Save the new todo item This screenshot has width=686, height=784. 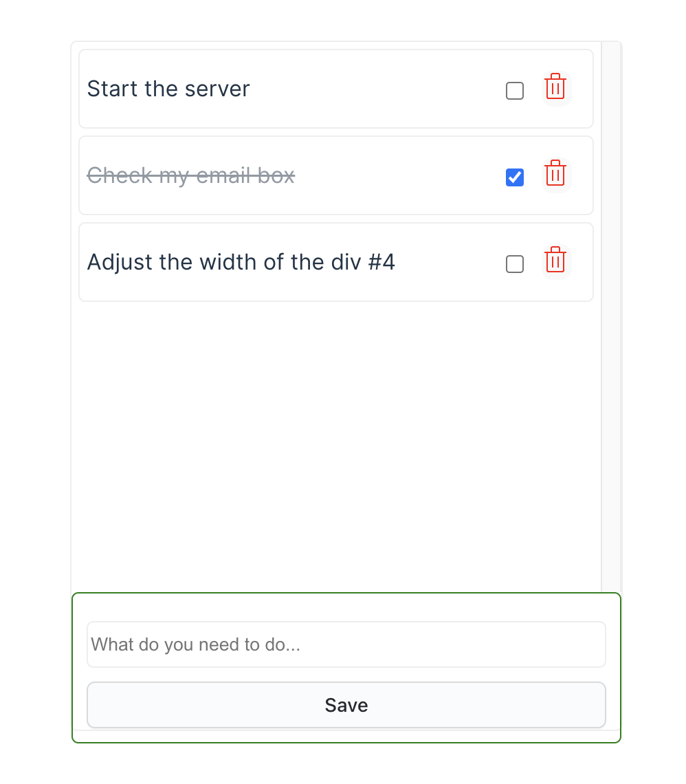[x=346, y=705]
